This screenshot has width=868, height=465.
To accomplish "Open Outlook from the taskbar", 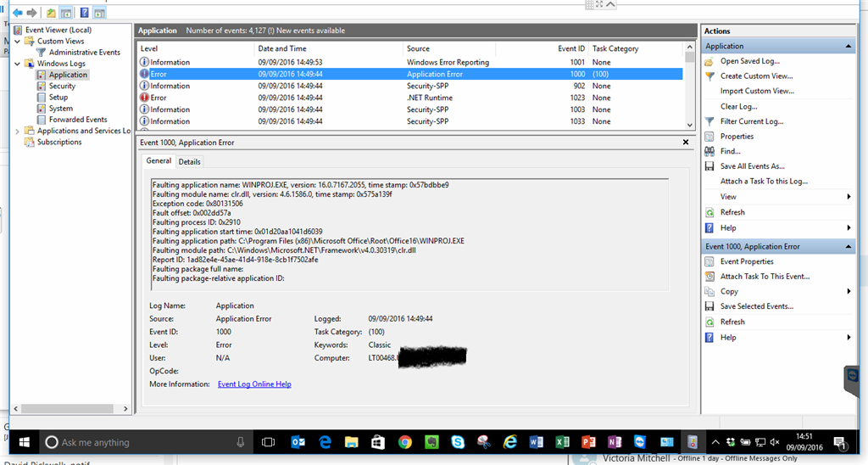I will coord(298,442).
